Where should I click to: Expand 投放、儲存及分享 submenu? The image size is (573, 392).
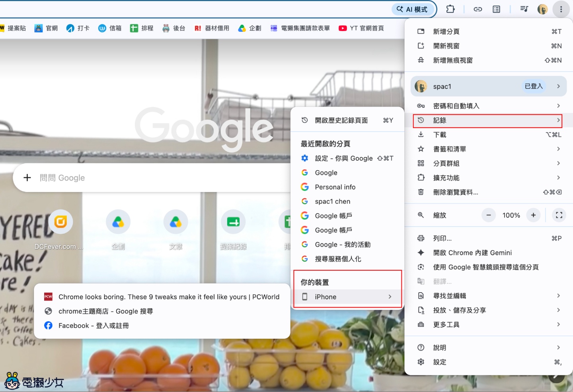pyautogui.click(x=489, y=310)
